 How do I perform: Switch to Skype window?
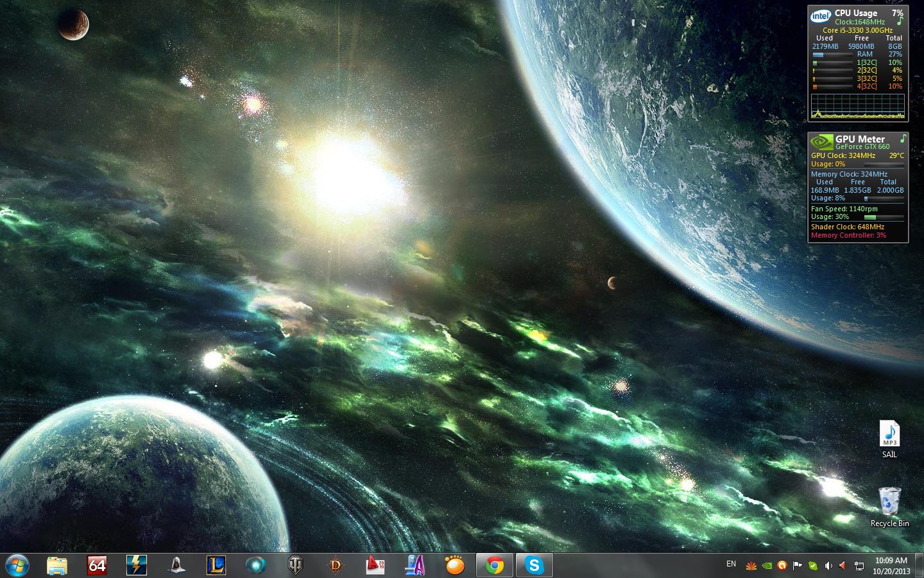535,565
